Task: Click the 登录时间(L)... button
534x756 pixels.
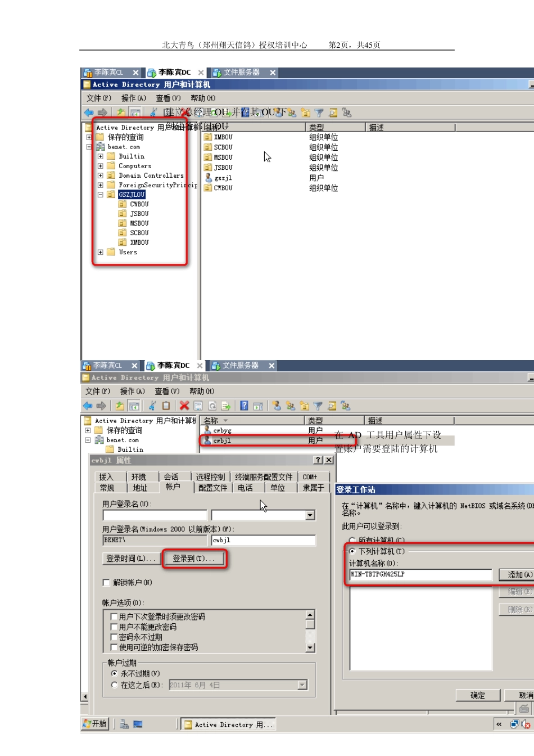Action: [x=130, y=559]
